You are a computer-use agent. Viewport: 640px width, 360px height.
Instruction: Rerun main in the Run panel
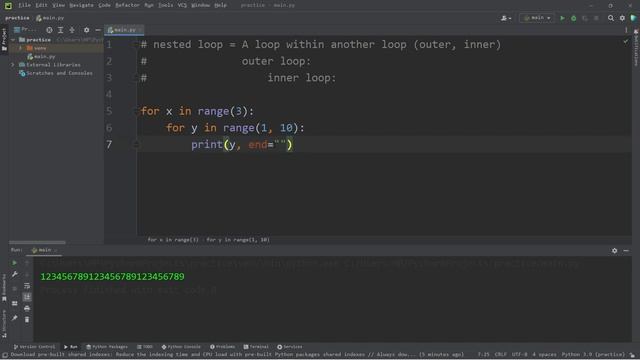click(14, 262)
